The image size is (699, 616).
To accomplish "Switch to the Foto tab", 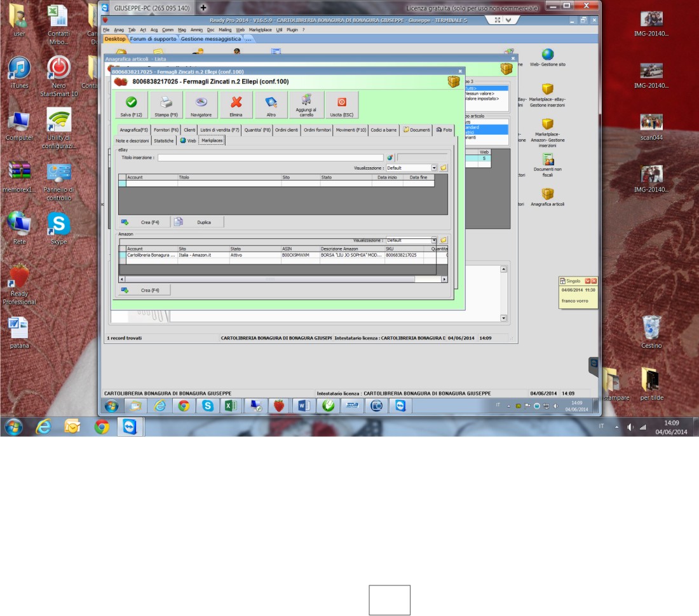I will 444,130.
